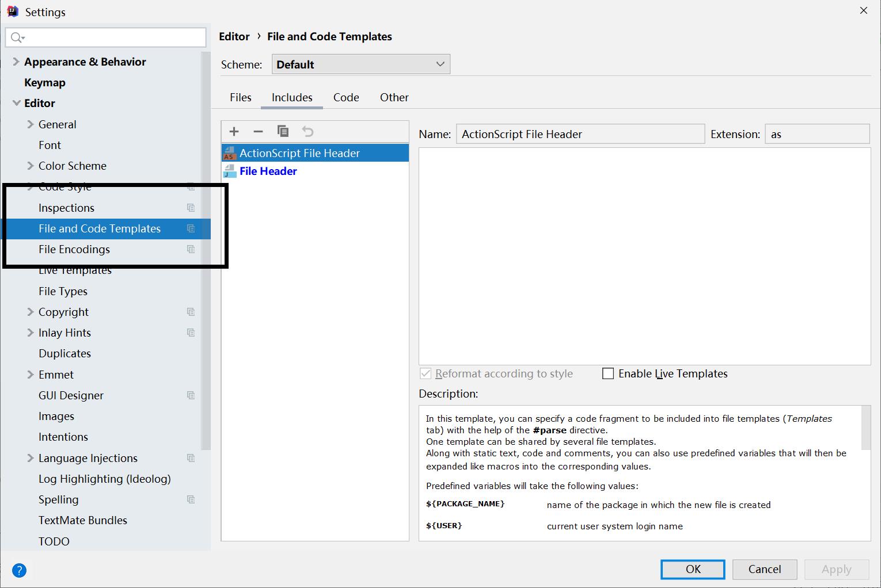Image resolution: width=881 pixels, height=588 pixels.
Task: Open Font settings
Action: coord(50,145)
